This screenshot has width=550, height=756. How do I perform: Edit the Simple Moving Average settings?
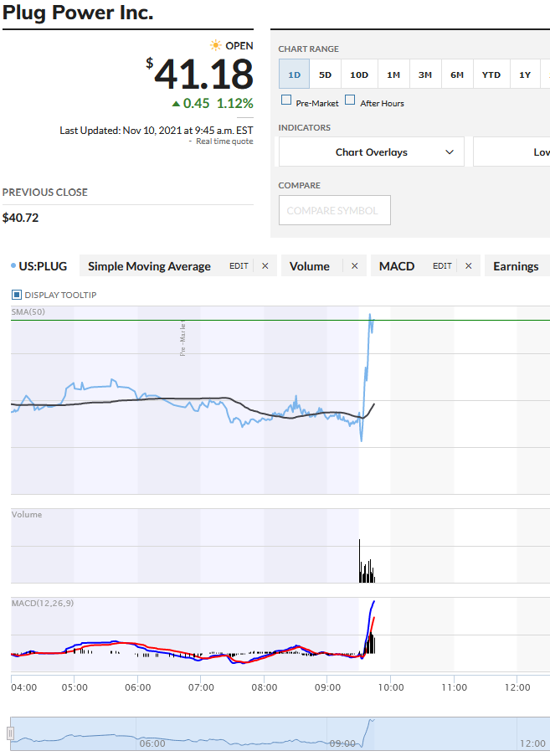(x=239, y=266)
